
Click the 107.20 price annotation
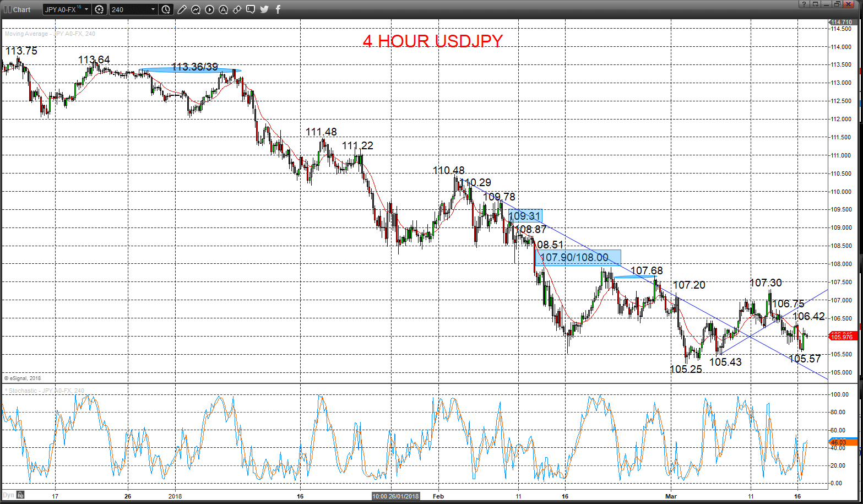(x=689, y=285)
